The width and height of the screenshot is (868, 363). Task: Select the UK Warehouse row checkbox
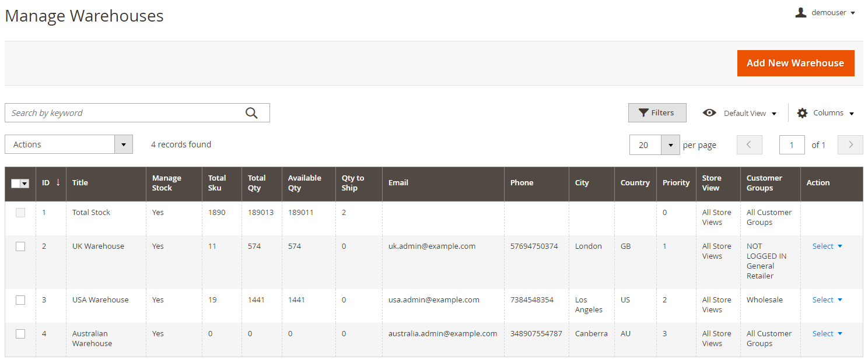click(x=20, y=246)
